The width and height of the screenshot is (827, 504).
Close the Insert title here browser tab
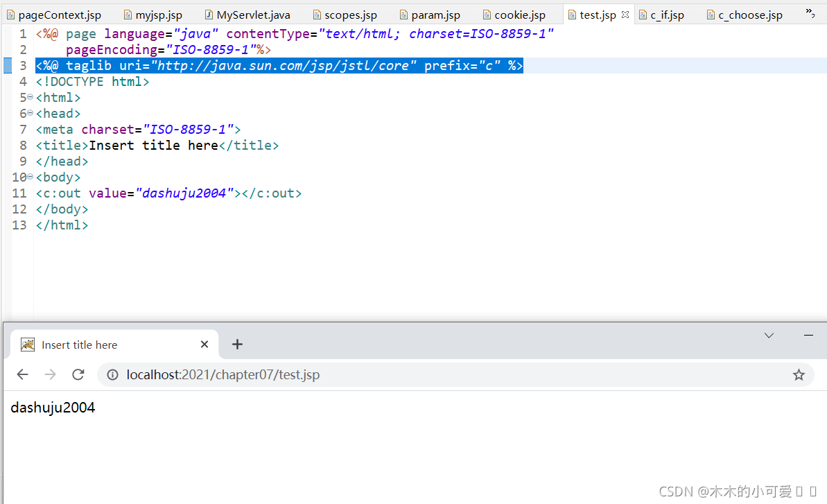[204, 344]
